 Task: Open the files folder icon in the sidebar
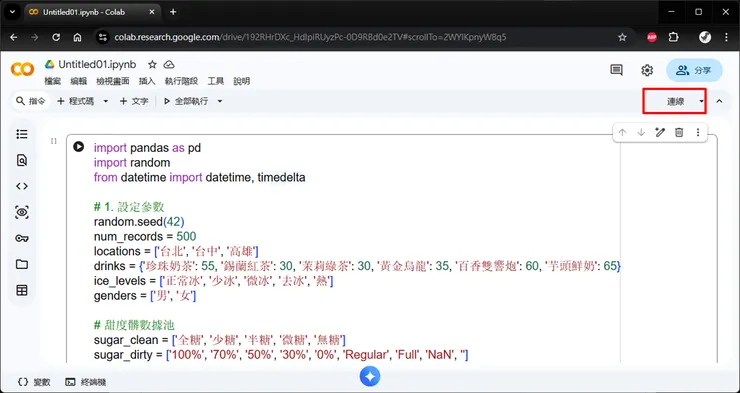pyautogui.click(x=22, y=264)
